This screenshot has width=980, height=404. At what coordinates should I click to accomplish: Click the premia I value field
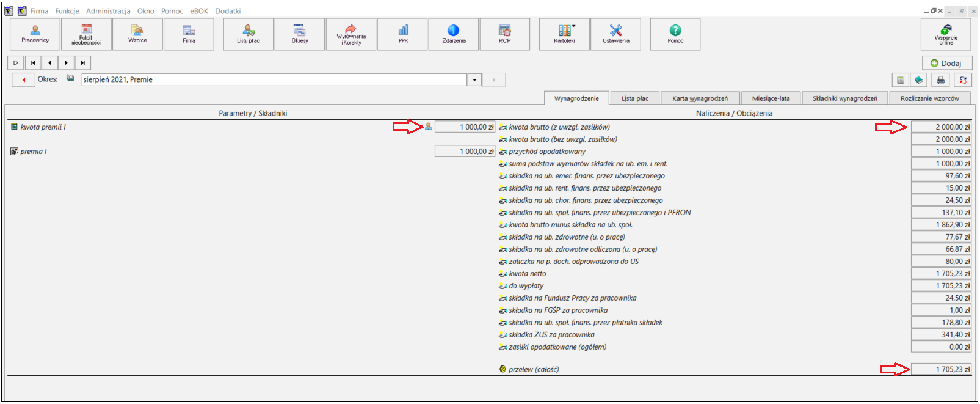(x=465, y=151)
